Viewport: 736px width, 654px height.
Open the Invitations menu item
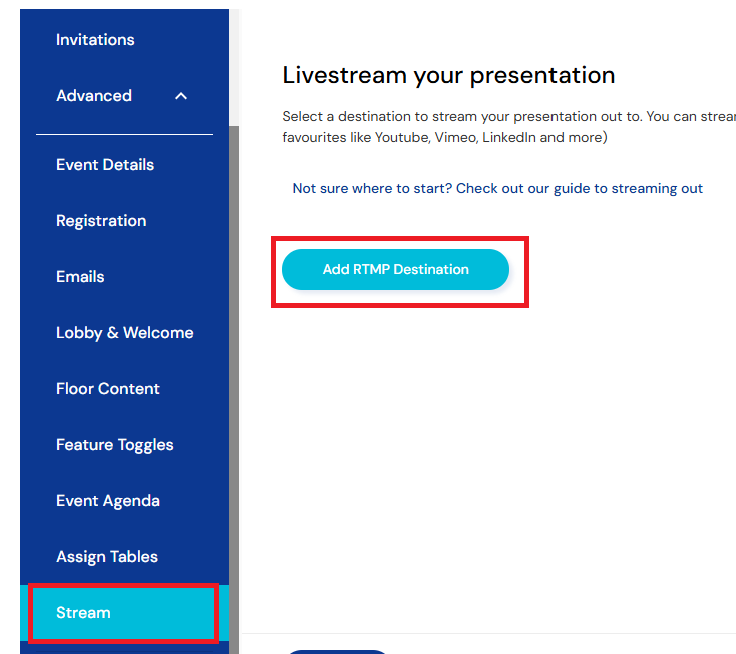pos(95,40)
